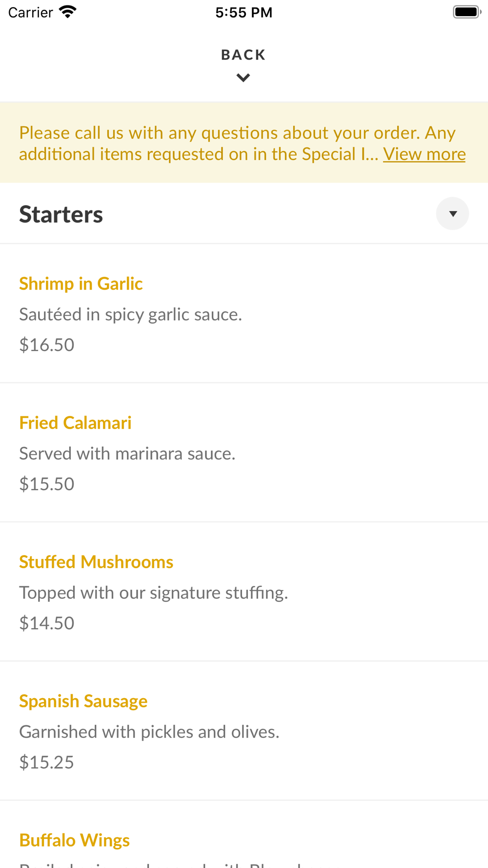Image resolution: width=488 pixels, height=868 pixels.
Task: Select the Buffalo Wings item
Action: pos(74,840)
